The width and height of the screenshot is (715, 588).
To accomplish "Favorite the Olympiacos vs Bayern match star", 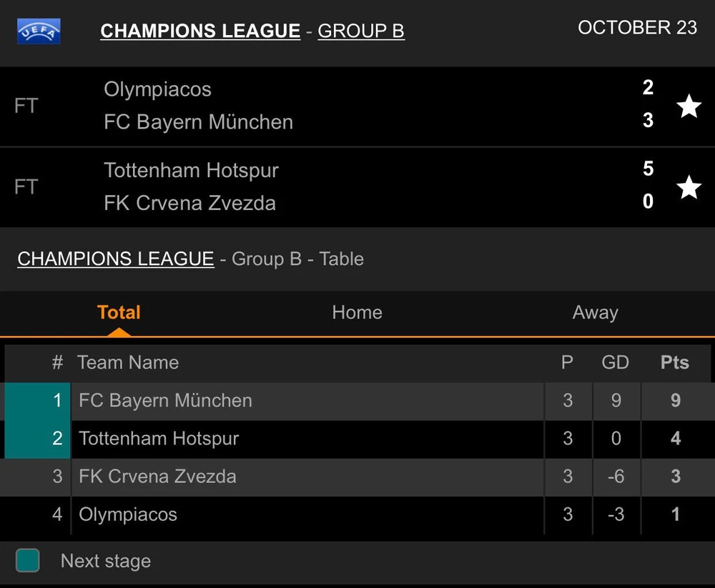I will [689, 106].
